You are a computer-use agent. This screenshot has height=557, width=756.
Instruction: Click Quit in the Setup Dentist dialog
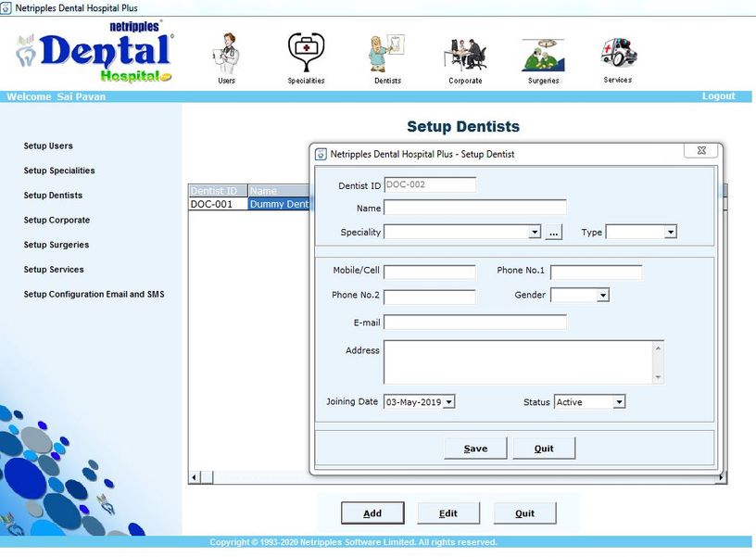544,449
